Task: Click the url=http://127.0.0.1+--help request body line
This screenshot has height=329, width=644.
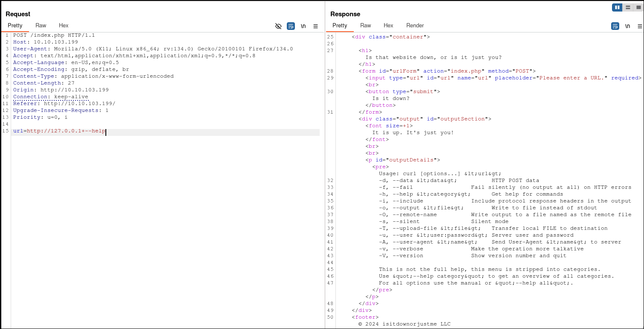Action: [59, 131]
